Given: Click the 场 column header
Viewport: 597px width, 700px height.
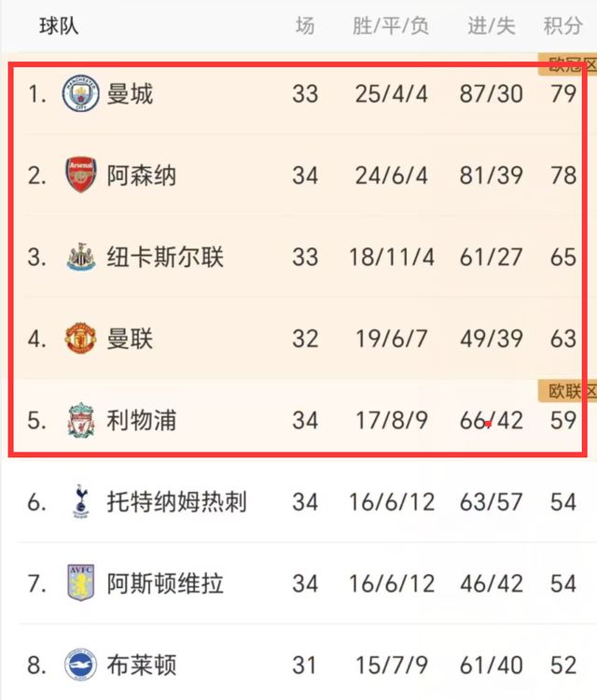Looking at the screenshot, I should click(305, 25).
